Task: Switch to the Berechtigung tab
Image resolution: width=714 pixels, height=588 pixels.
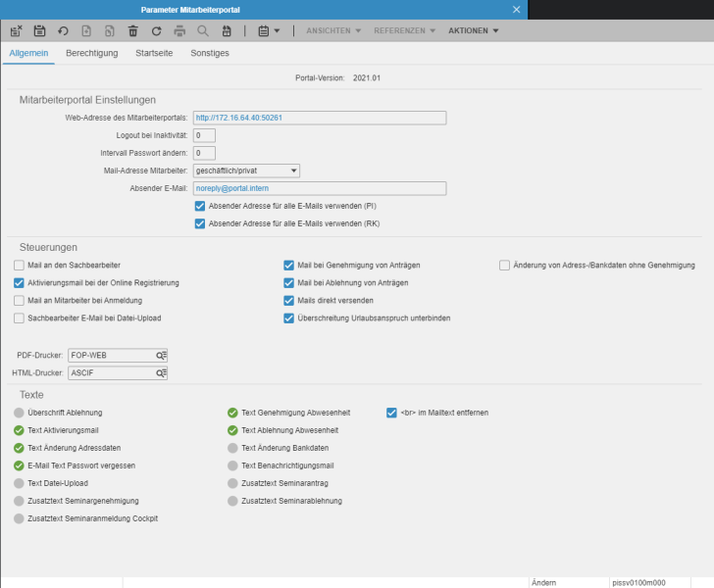Action: tap(92, 53)
